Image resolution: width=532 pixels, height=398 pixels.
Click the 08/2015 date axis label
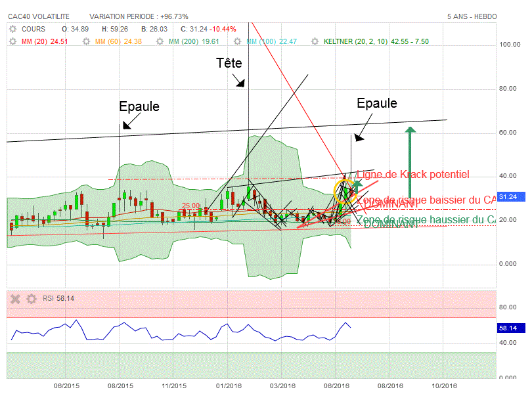120,386
